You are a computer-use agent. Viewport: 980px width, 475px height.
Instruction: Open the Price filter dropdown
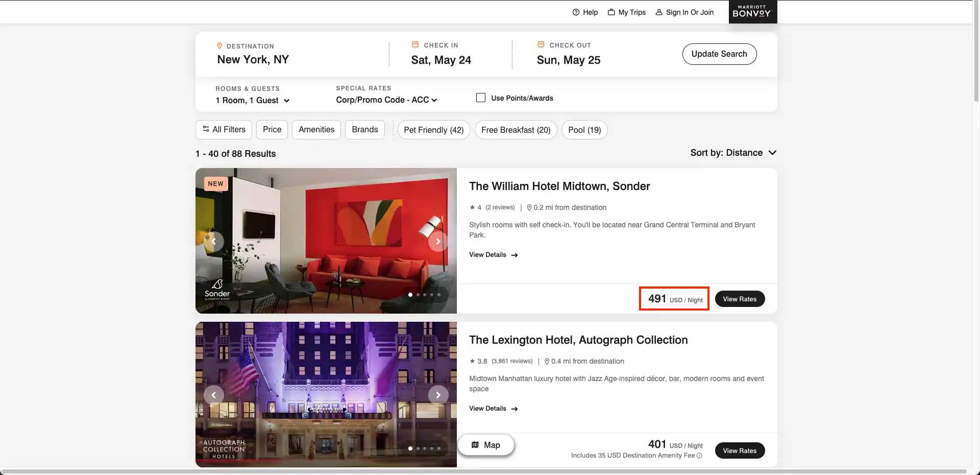pyautogui.click(x=272, y=130)
